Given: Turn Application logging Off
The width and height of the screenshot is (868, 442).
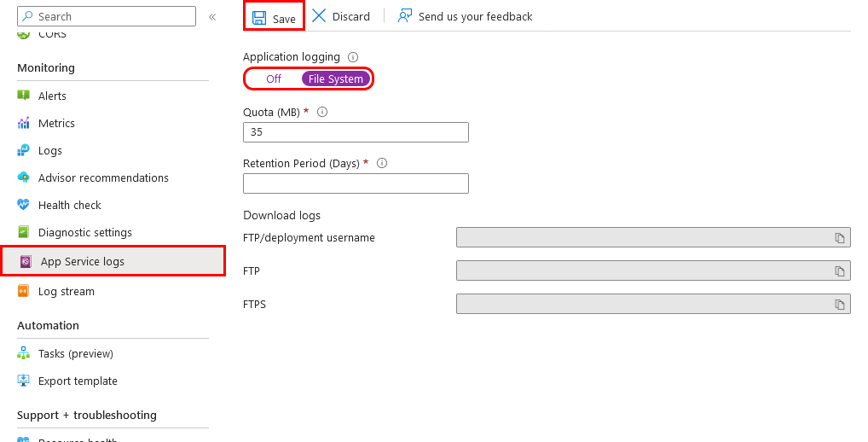Looking at the screenshot, I should (274, 79).
